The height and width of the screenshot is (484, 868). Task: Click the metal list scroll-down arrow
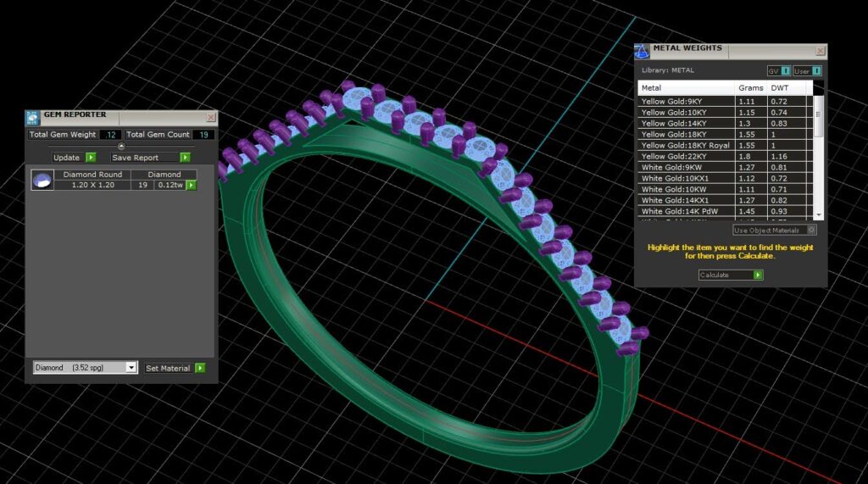[x=819, y=214]
